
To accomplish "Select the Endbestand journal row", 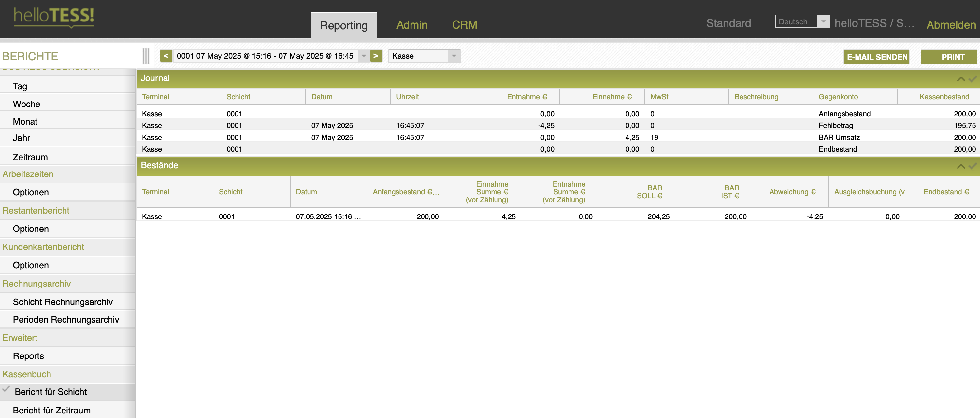I will point(558,149).
